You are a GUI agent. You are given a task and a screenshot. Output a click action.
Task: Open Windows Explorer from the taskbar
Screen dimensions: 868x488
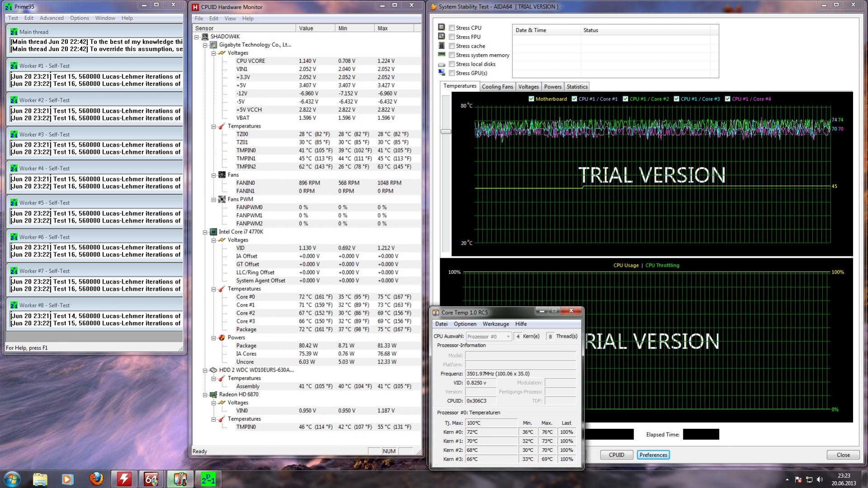[x=40, y=479]
